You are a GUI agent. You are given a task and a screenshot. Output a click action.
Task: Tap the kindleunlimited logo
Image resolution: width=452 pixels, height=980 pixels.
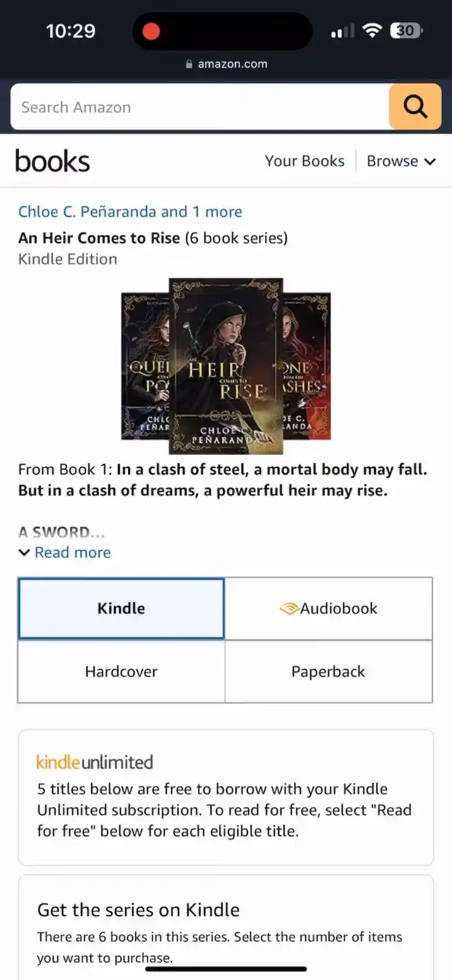pos(95,762)
